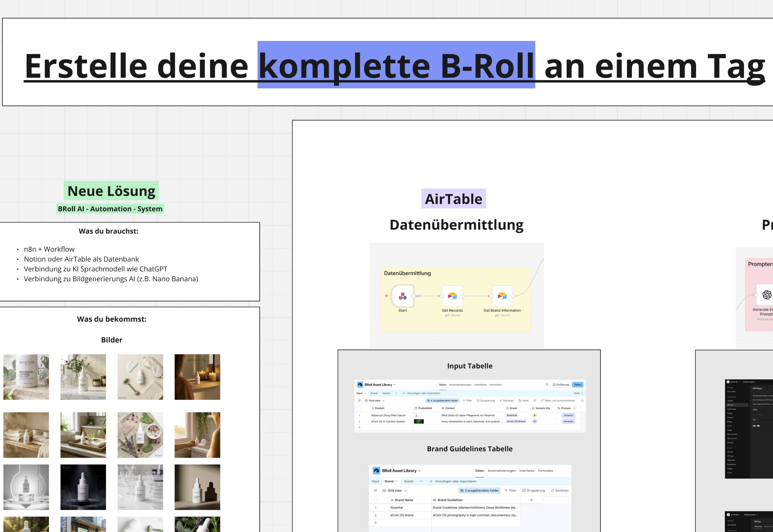The height and width of the screenshot is (532, 773).
Task: Click BRoll Asset Library logo in Input Tabelle
Action: [x=360, y=385]
